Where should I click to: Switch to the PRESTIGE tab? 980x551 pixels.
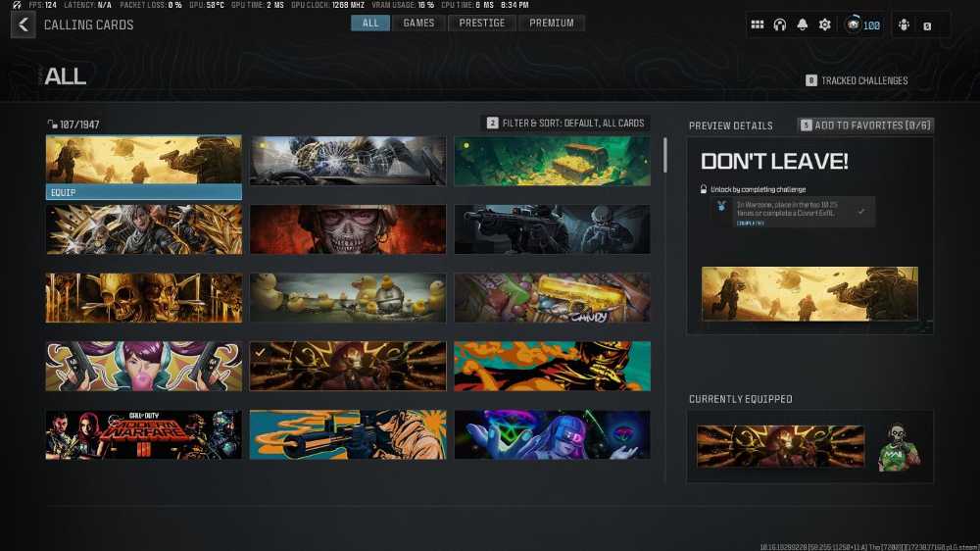click(x=482, y=24)
